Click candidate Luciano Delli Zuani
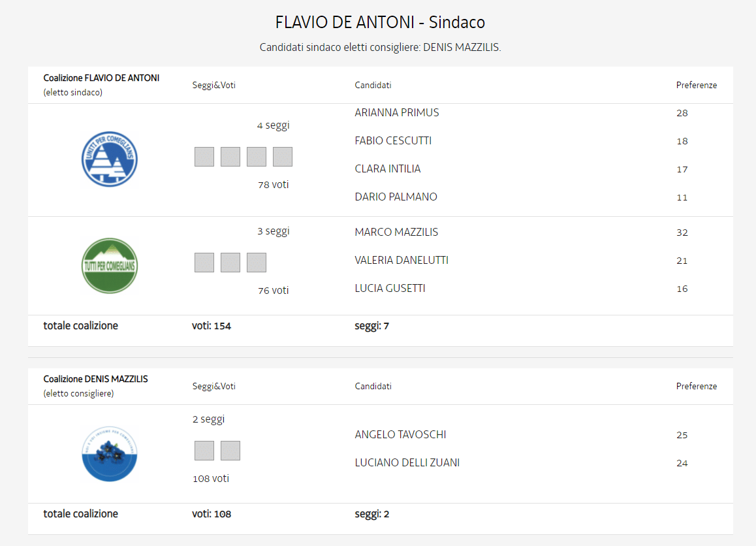 [407, 462]
